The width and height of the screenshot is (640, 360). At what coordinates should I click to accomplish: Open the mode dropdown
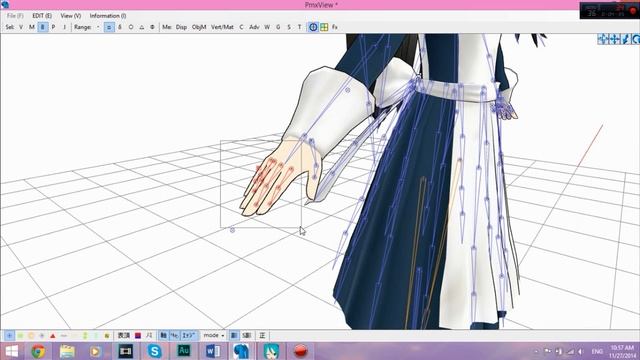(x=214, y=336)
